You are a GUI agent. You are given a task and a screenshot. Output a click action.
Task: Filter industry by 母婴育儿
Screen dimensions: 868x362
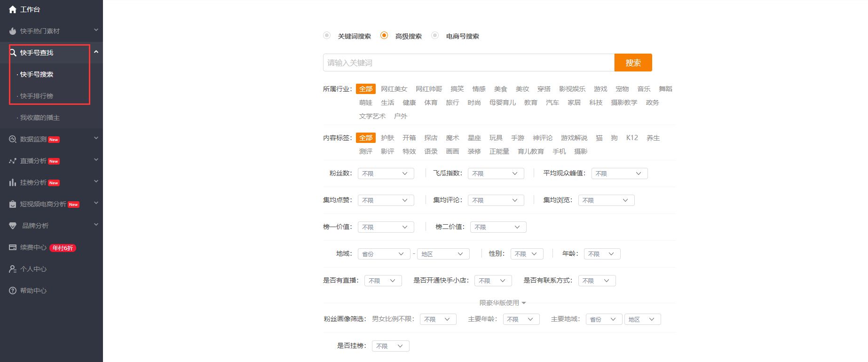503,102
